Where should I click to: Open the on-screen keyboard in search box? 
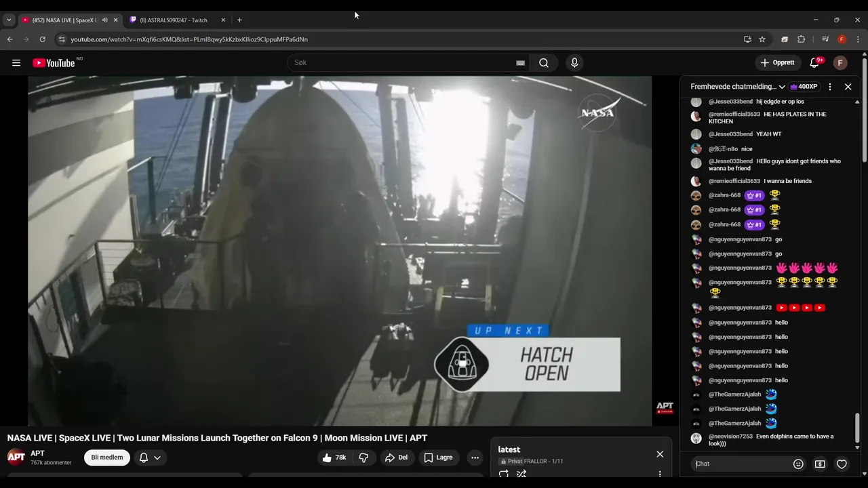click(520, 63)
